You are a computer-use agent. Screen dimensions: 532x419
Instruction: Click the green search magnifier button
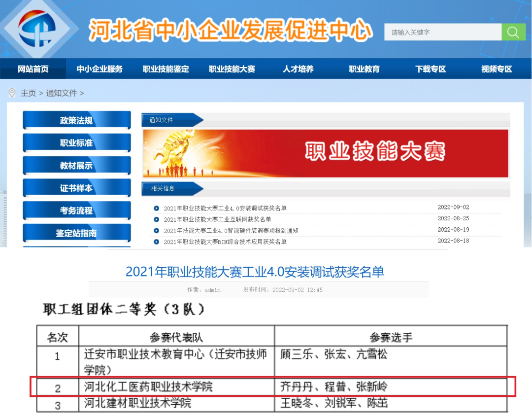pyautogui.click(x=513, y=32)
